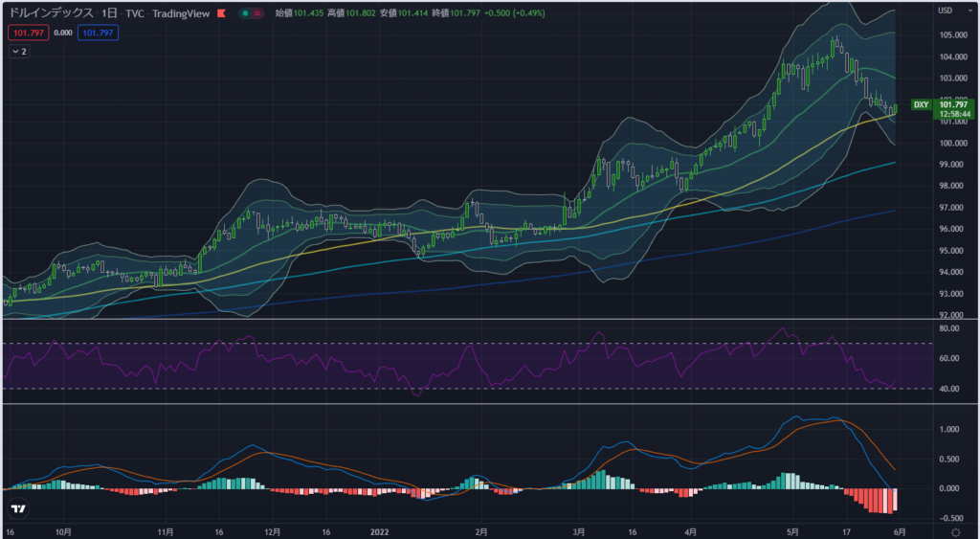
Task: Open chart settings gear at bottom-right corner
Action: click(955, 530)
